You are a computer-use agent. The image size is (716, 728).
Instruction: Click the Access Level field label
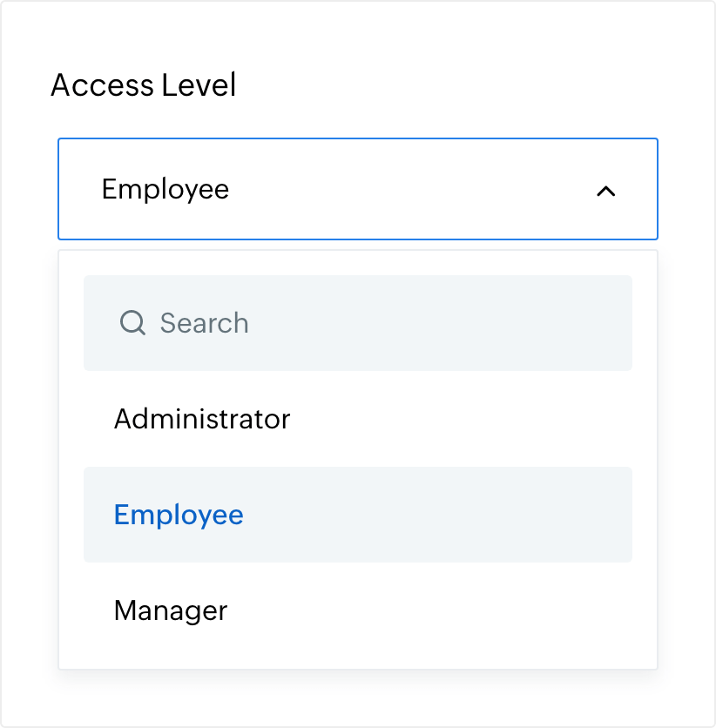click(x=144, y=85)
